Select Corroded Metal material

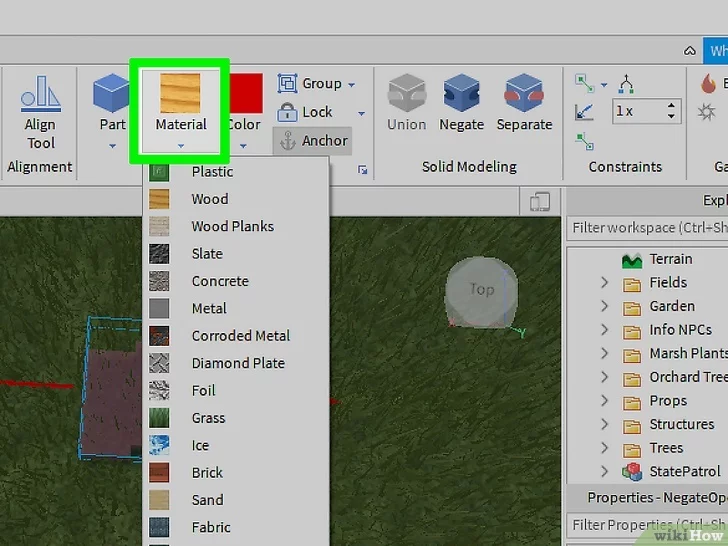(236, 336)
